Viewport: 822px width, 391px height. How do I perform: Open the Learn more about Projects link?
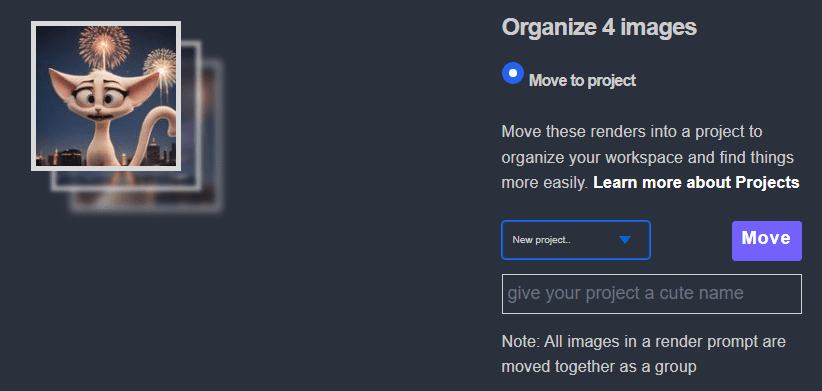696,182
